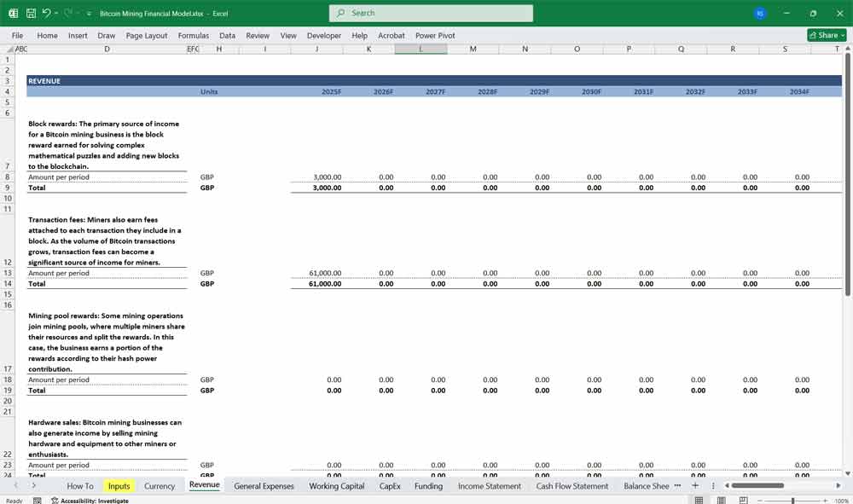This screenshot has width=853, height=504.
Task: Click into the Search box
Action: point(431,13)
